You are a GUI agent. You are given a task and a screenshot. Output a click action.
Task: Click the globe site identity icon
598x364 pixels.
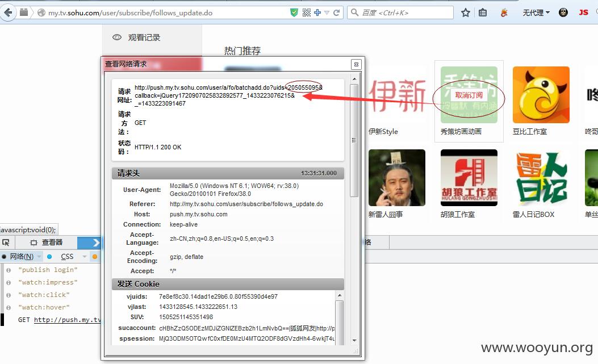click(41, 12)
